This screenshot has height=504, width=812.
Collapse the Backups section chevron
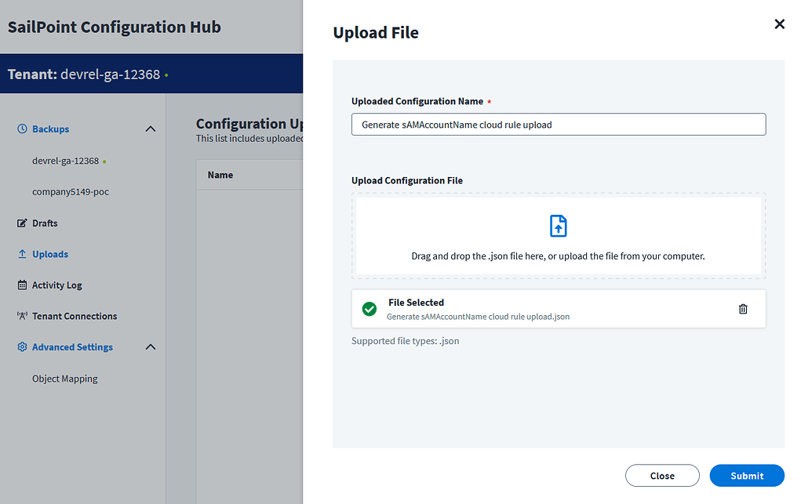coord(150,129)
